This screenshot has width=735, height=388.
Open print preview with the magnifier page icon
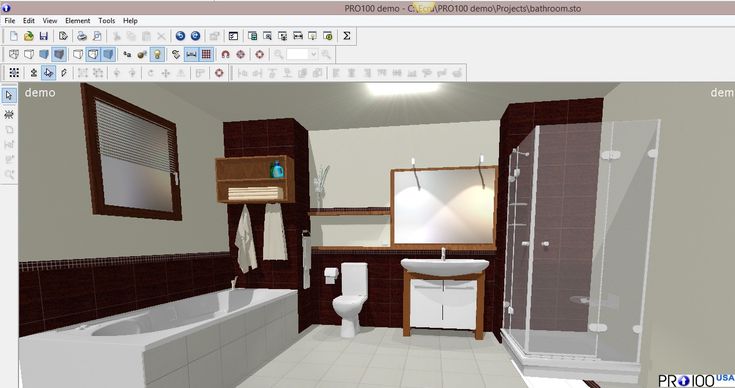pyautogui.click(x=97, y=36)
